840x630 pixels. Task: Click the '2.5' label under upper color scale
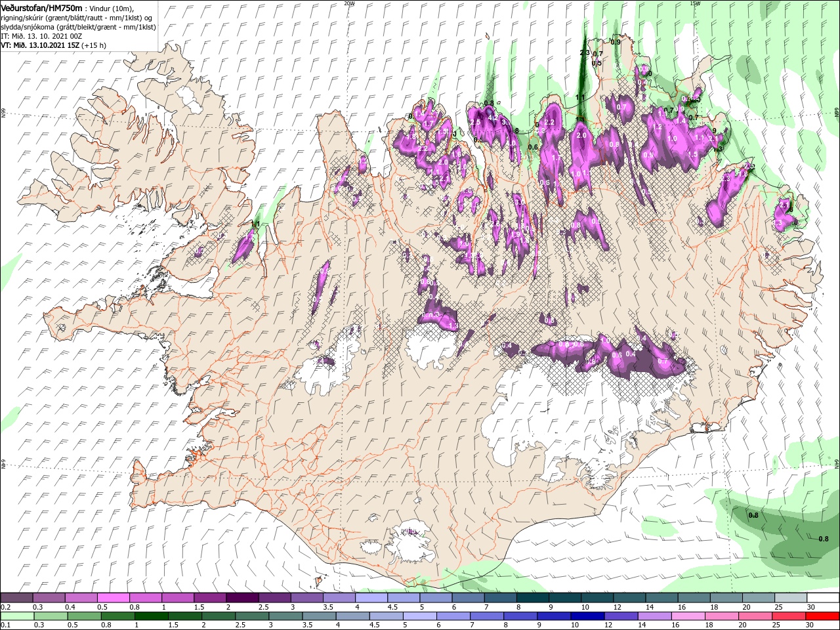click(x=263, y=607)
